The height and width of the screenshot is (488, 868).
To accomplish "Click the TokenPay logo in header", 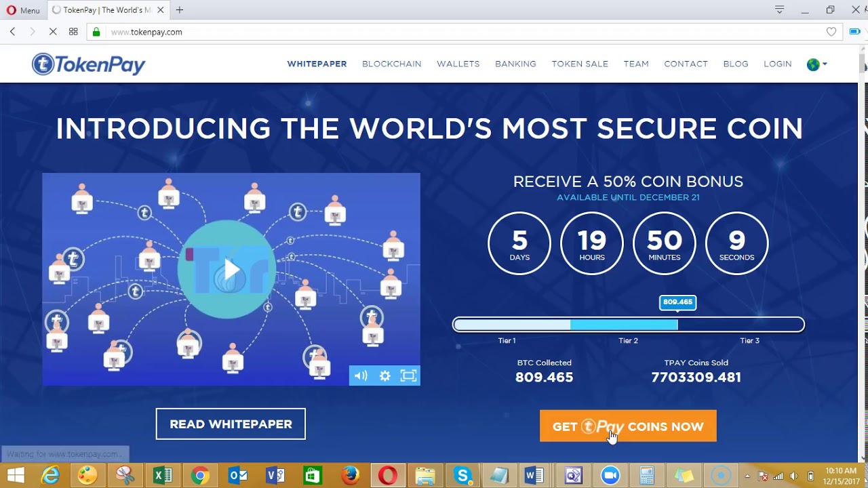I will point(88,64).
